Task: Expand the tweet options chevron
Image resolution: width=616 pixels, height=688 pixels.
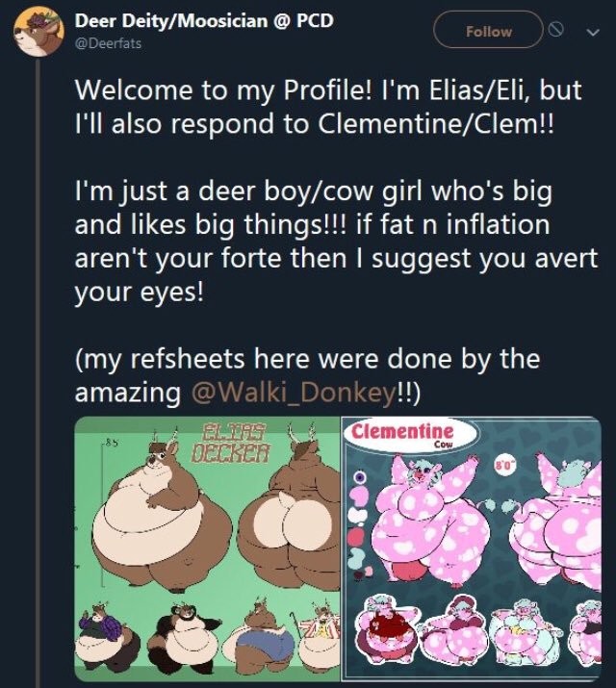Action: click(x=592, y=32)
